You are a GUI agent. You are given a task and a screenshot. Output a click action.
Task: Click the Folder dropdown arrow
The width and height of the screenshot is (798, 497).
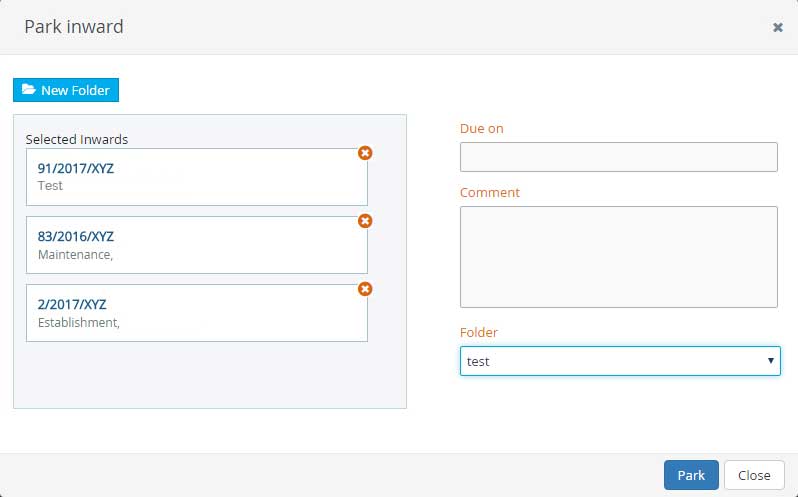769,361
